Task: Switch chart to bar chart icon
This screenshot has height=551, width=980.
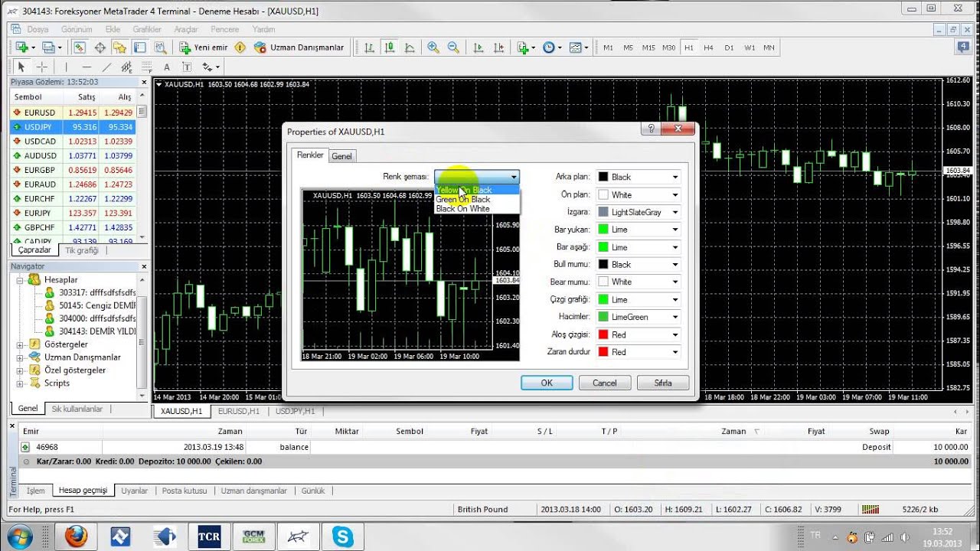Action: (370, 47)
